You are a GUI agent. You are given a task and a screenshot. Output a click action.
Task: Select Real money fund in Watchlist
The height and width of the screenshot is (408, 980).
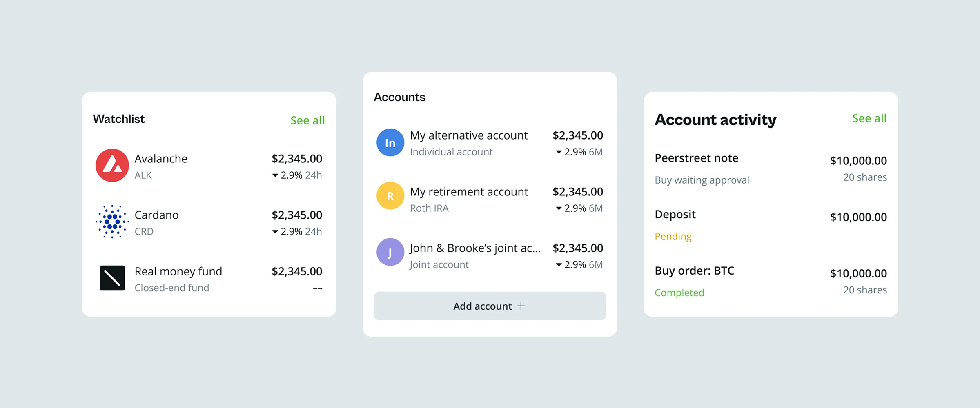click(x=178, y=271)
